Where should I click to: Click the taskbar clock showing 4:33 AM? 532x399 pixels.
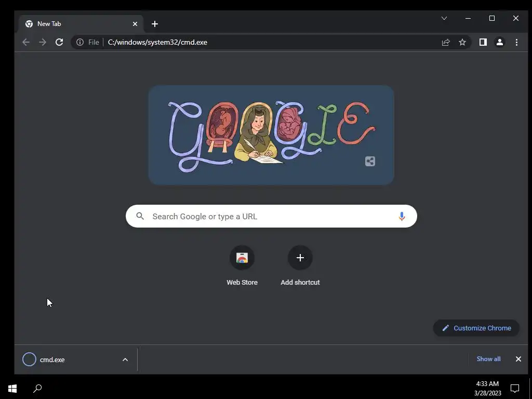point(487,389)
